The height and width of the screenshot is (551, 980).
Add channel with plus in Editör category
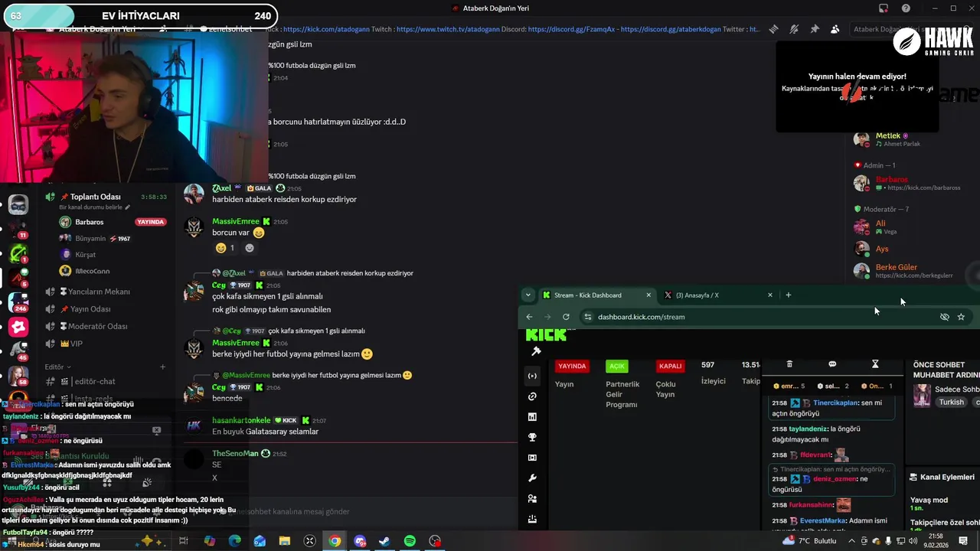tap(162, 367)
